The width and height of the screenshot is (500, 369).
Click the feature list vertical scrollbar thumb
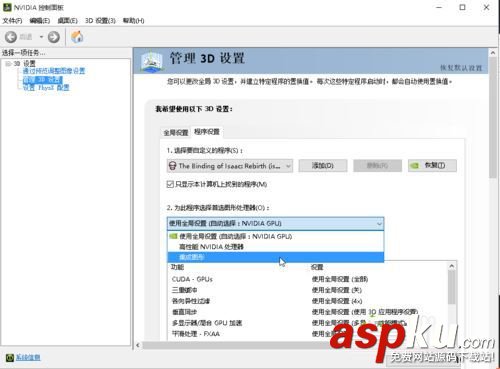[x=452, y=287]
